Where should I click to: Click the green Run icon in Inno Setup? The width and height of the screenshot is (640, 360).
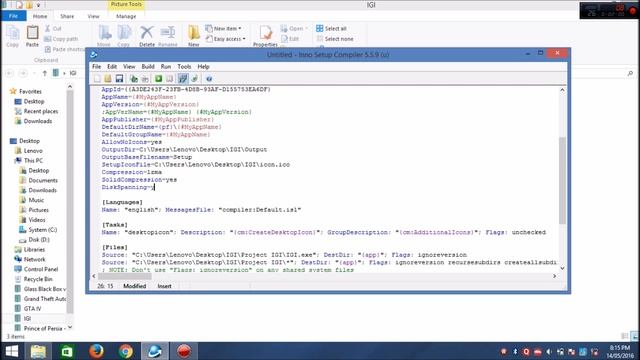click(158, 78)
